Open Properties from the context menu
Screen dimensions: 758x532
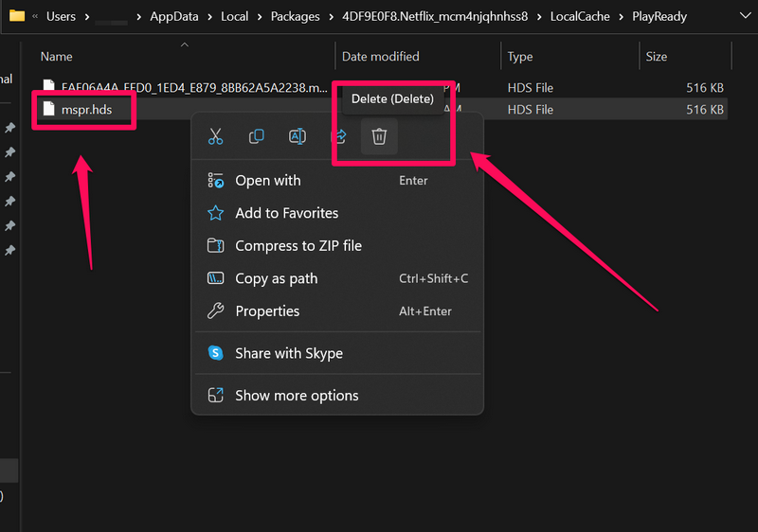(267, 311)
